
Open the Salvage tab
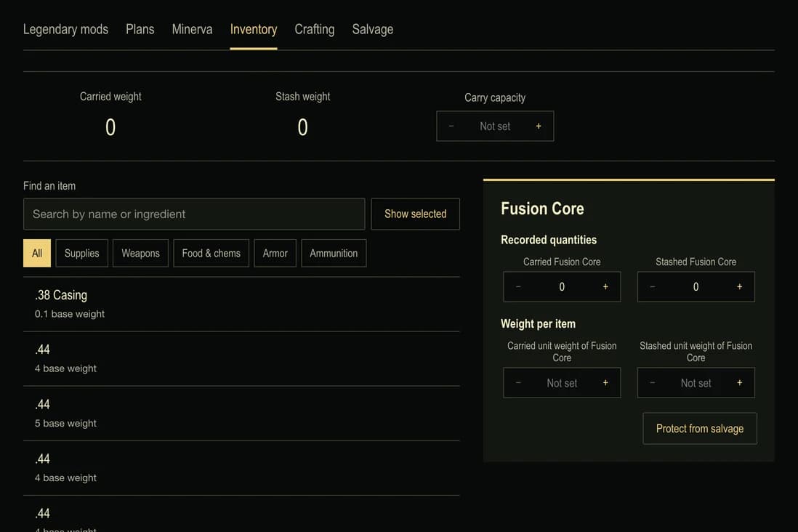pos(373,30)
